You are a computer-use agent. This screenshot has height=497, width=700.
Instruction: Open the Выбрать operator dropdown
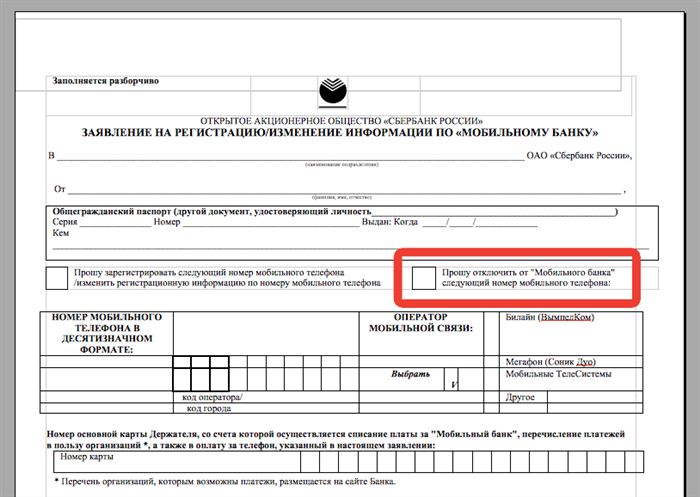[x=451, y=379]
